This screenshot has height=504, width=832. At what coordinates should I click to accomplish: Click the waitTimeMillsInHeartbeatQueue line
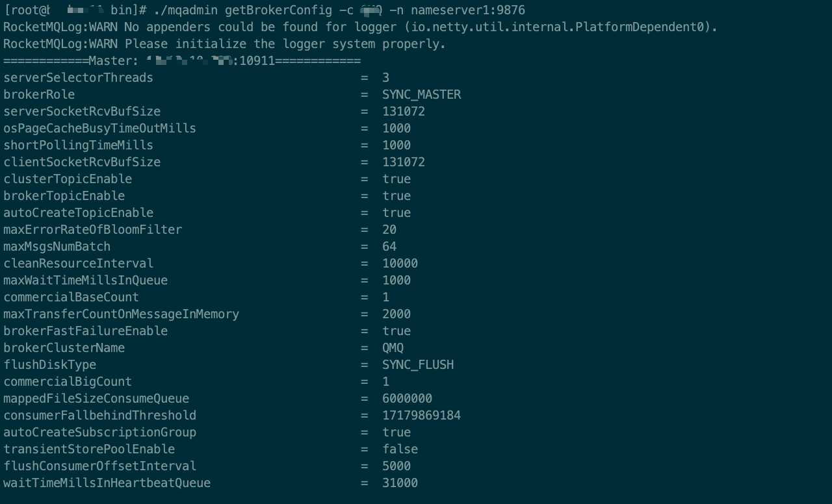(x=211, y=483)
